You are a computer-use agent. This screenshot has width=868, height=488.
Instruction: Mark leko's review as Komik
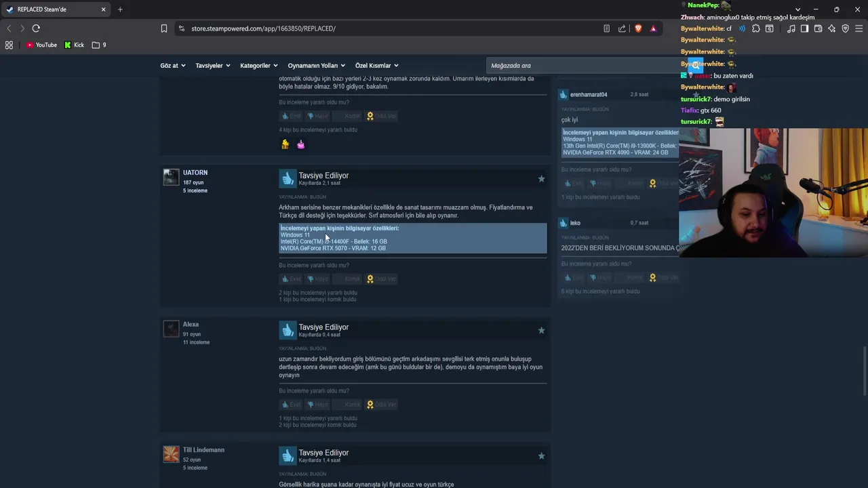pyautogui.click(x=630, y=278)
